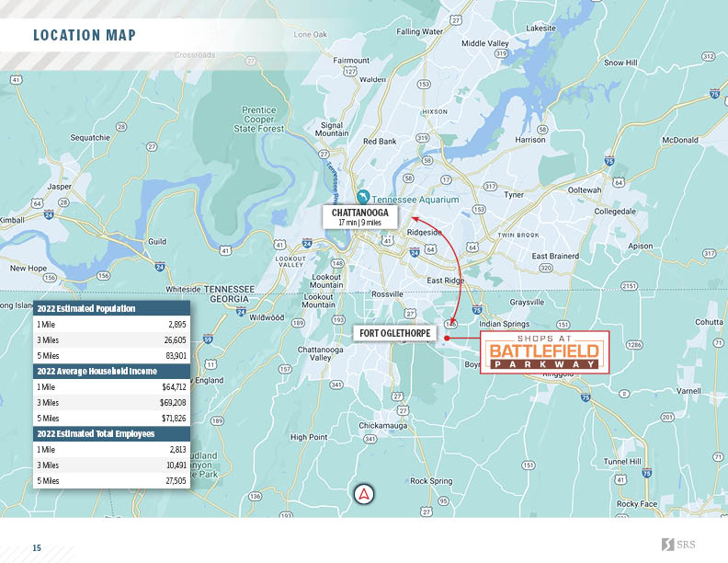The height and width of the screenshot is (563, 728).
Task: Click the Prentice Cooper State Forest label
Action: tap(258, 120)
